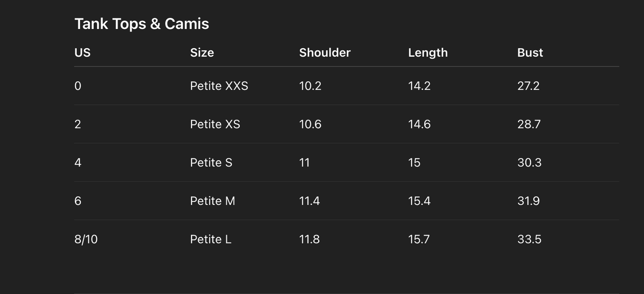Select the Petite L size cell

[210, 239]
